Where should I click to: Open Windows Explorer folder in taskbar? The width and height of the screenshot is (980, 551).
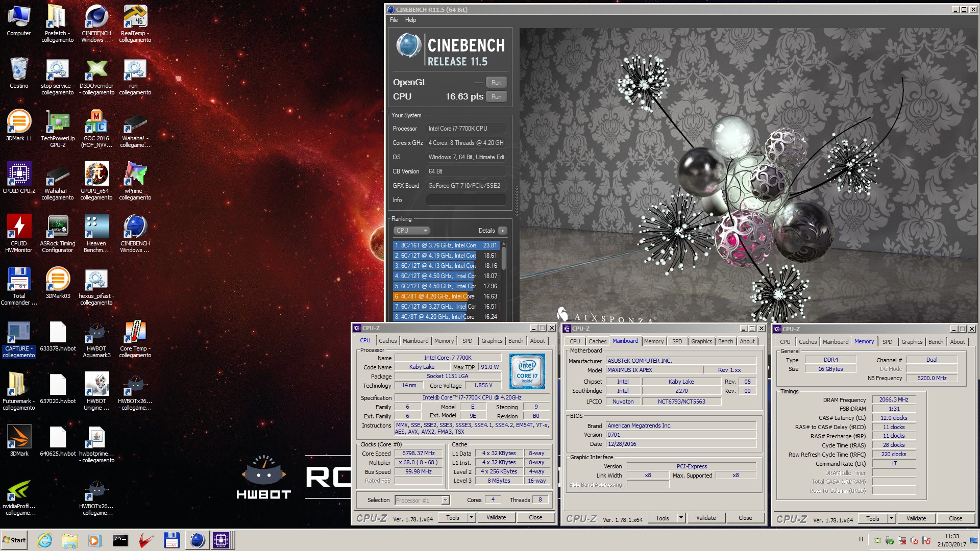(70, 540)
